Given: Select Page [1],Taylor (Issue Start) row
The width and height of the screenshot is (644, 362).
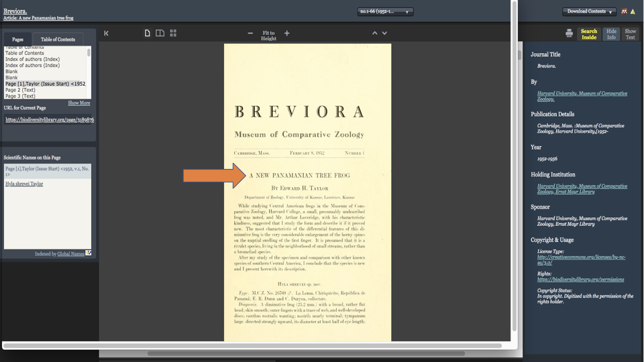Looking at the screenshot, I should pyautogui.click(x=45, y=84).
